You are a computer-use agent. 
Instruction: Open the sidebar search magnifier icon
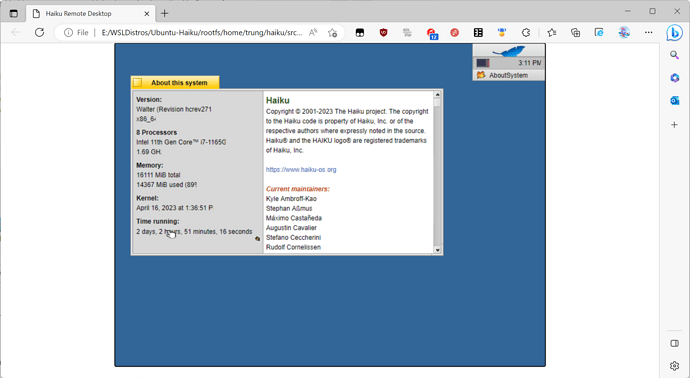674,55
